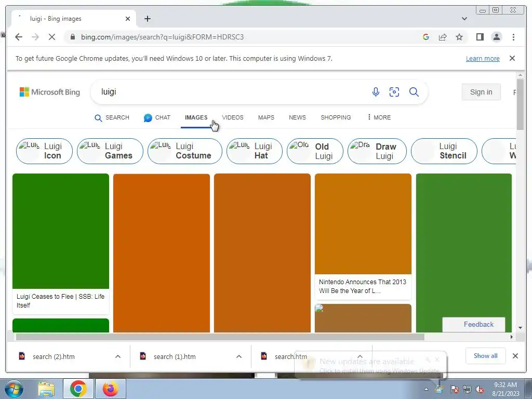Expand options for search (1).htm download
The height and width of the screenshot is (399, 532).
pyautogui.click(x=239, y=356)
